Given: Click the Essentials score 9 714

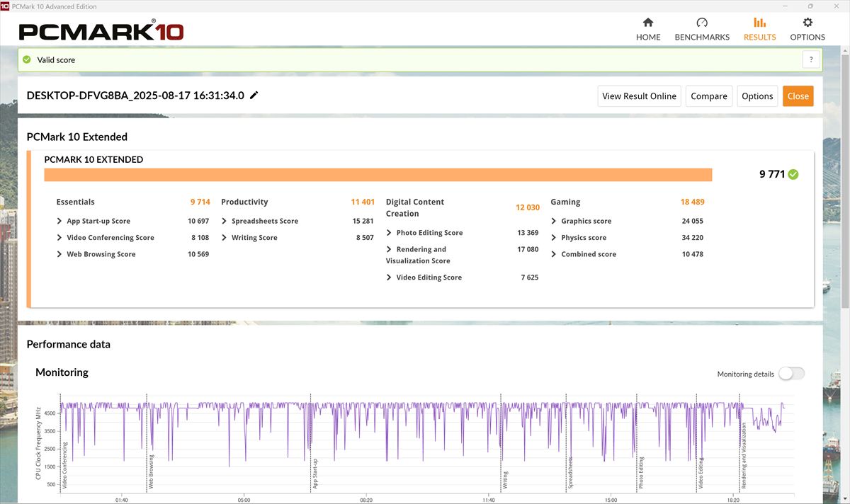Looking at the screenshot, I should tap(200, 202).
